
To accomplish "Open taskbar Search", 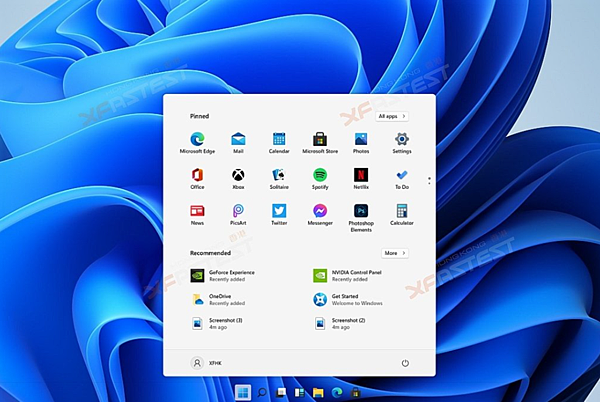I will [x=262, y=392].
